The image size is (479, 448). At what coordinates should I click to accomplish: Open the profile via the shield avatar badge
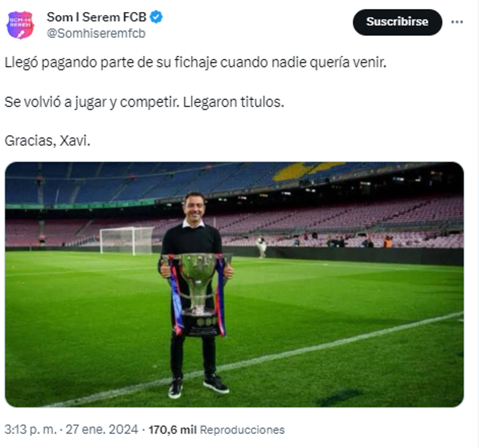pos(21,22)
